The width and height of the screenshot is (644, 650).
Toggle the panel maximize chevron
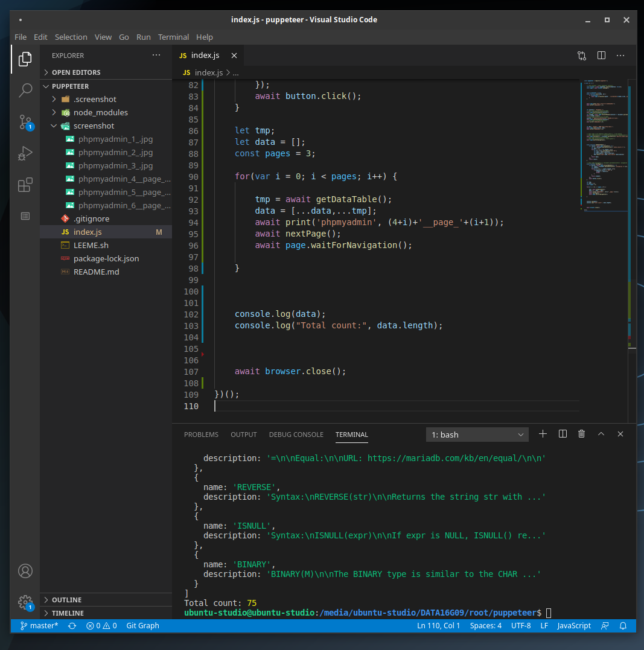point(601,433)
